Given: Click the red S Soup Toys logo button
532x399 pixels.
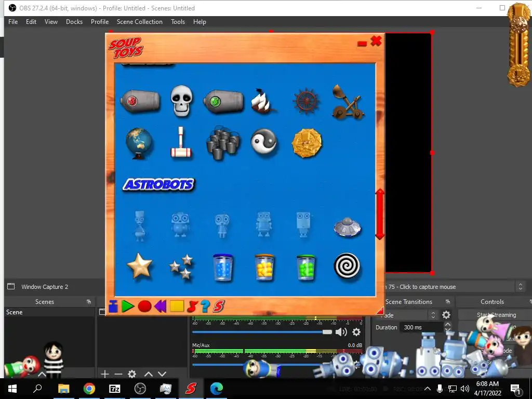Looking at the screenshot, I should coord(219,307).
